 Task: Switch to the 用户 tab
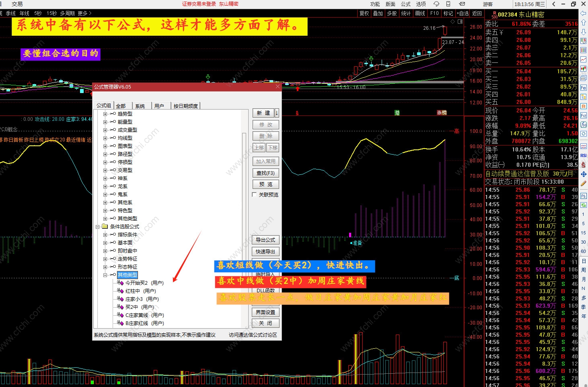click(x=159, y=106)
